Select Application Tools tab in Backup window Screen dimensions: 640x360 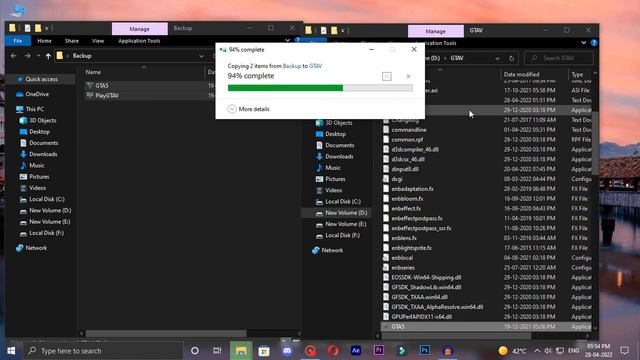coord(139,41)
